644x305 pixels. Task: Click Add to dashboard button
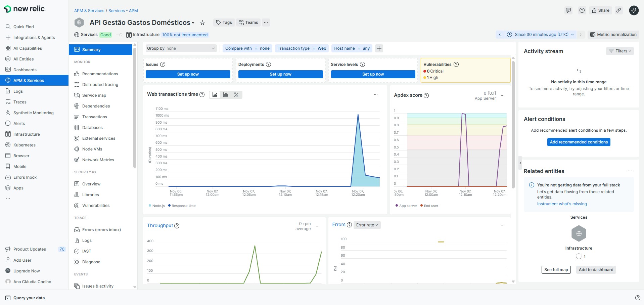click(596, 270)
